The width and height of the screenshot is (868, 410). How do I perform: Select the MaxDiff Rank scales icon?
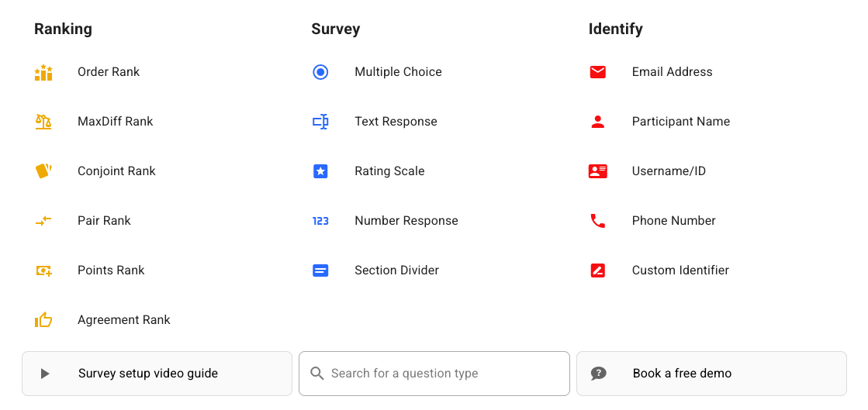pyautogui.click(x=43, y=122)
